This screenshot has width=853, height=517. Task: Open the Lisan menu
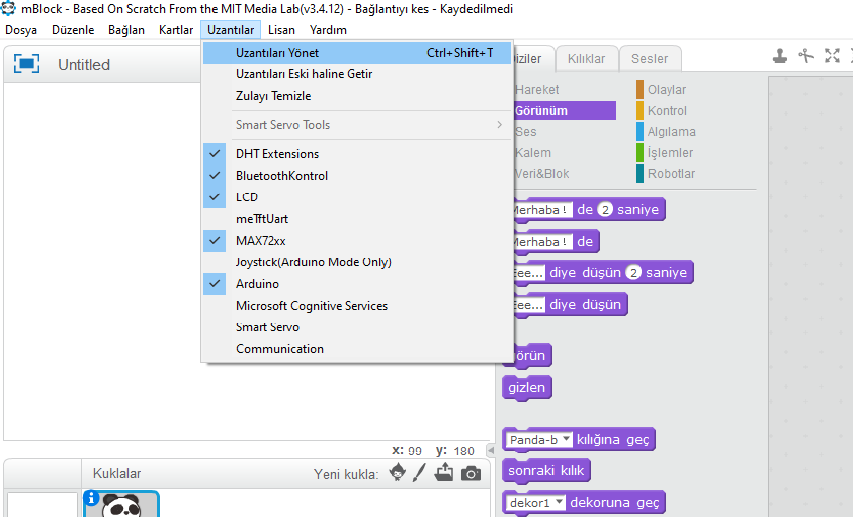point(281,30)
